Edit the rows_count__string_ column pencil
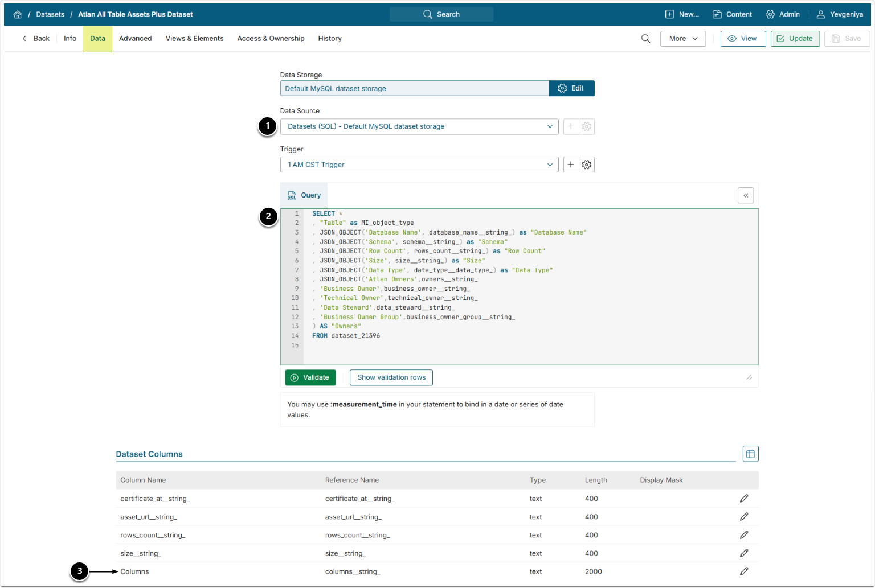 coord(743,535)
